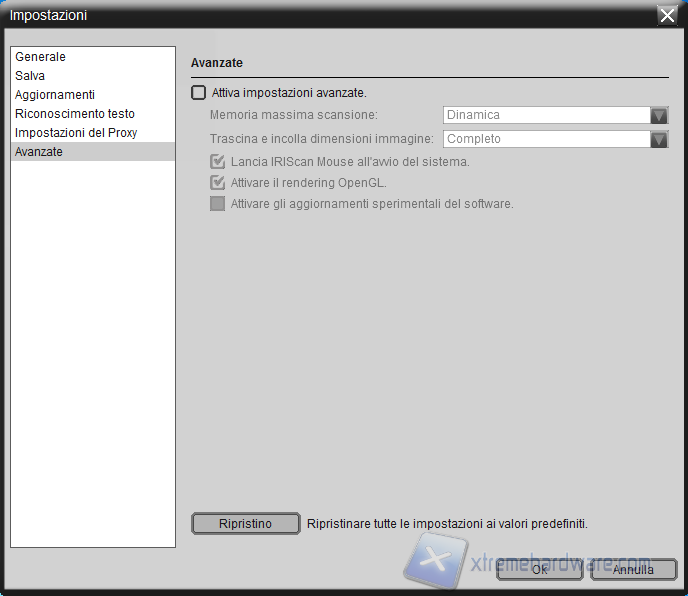This screenshot has height=596, width=688.
Task: Confirm settings with the Ok button
Action: [x=539, y=570]
